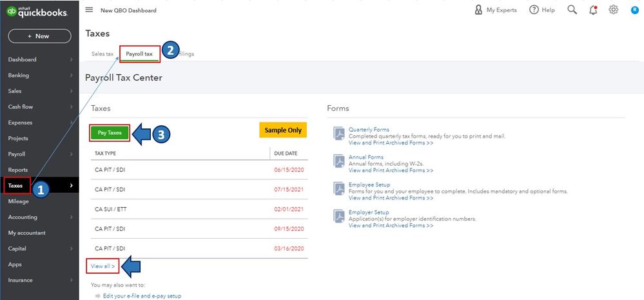644x300 pixels.
Task: Switch to the Sales tax tab
Action: [x=102, y=54]
